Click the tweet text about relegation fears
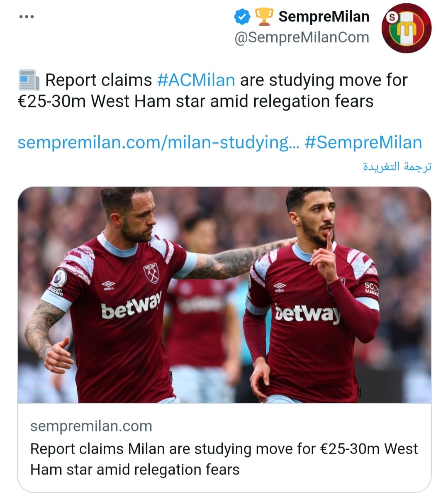The image size is (448, 497). pyautogui.click(x=212, y=91)
